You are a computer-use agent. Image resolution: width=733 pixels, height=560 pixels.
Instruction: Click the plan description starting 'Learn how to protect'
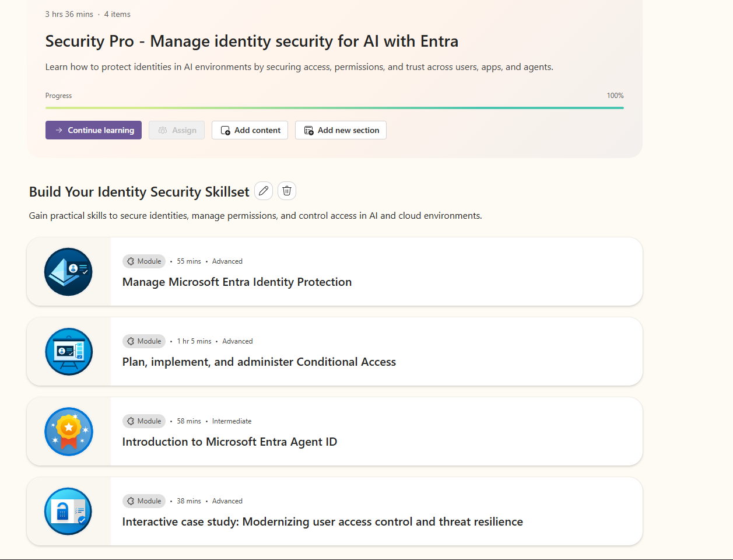click(x=299, y=67)
